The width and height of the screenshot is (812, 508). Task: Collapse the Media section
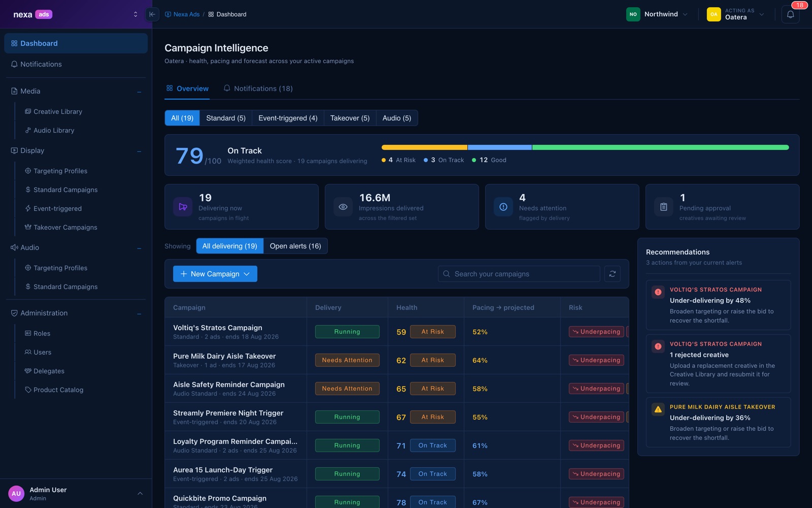[139, 91]
